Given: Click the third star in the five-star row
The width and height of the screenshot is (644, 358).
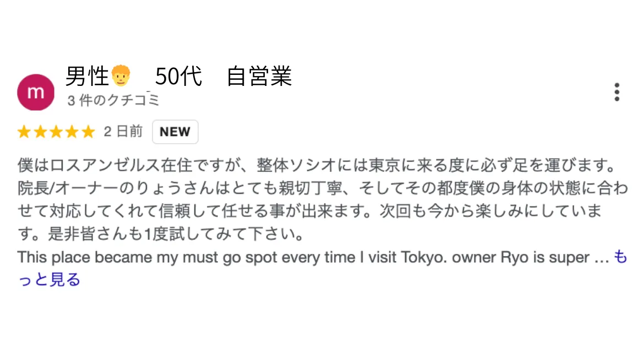Looking at the screenshot, I should pyautogui.click(x=56, y=131).
